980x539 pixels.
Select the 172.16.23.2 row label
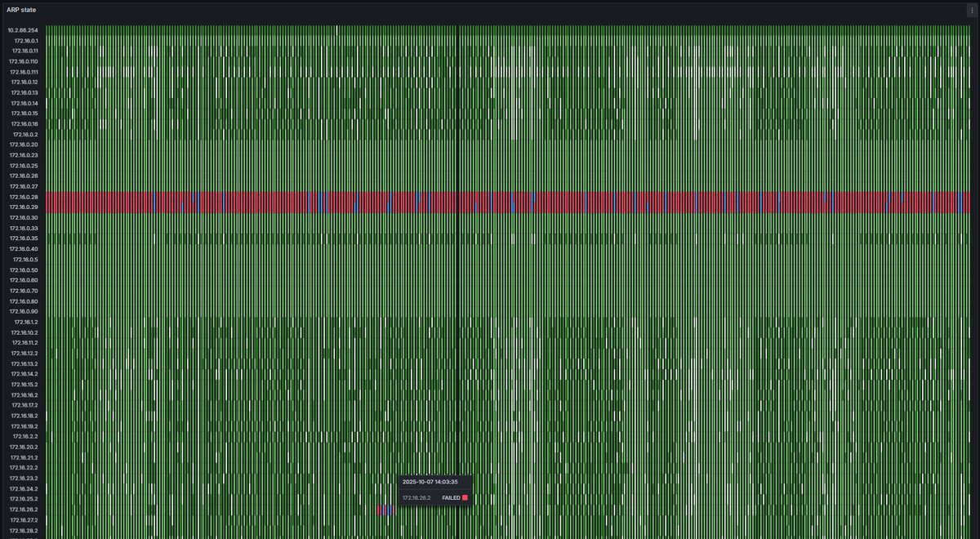[24, 479]
